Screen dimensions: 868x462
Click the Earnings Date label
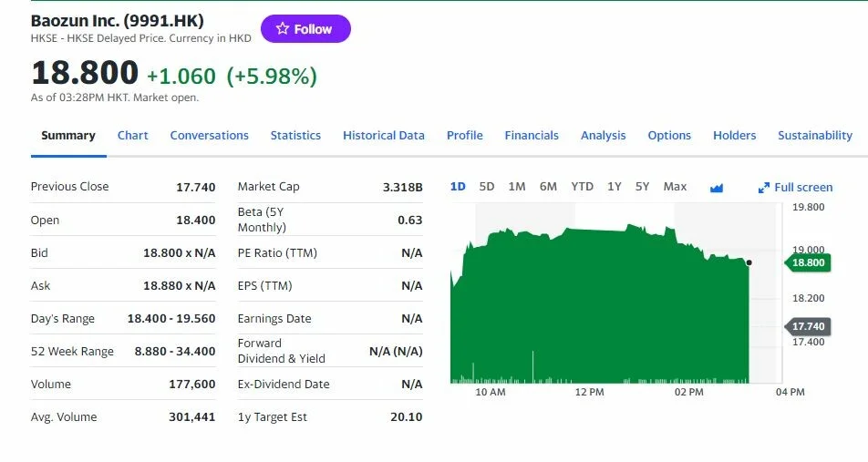(274, 319)
